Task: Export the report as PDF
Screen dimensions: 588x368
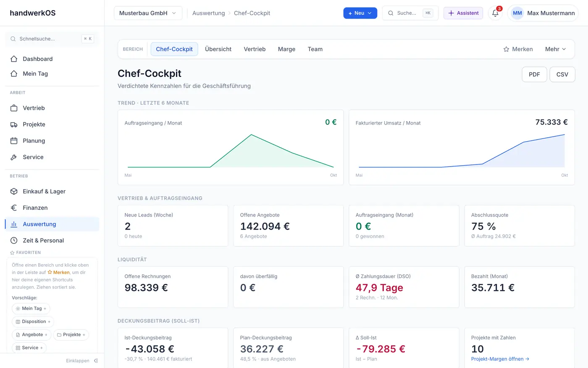Action: (534, 74)
